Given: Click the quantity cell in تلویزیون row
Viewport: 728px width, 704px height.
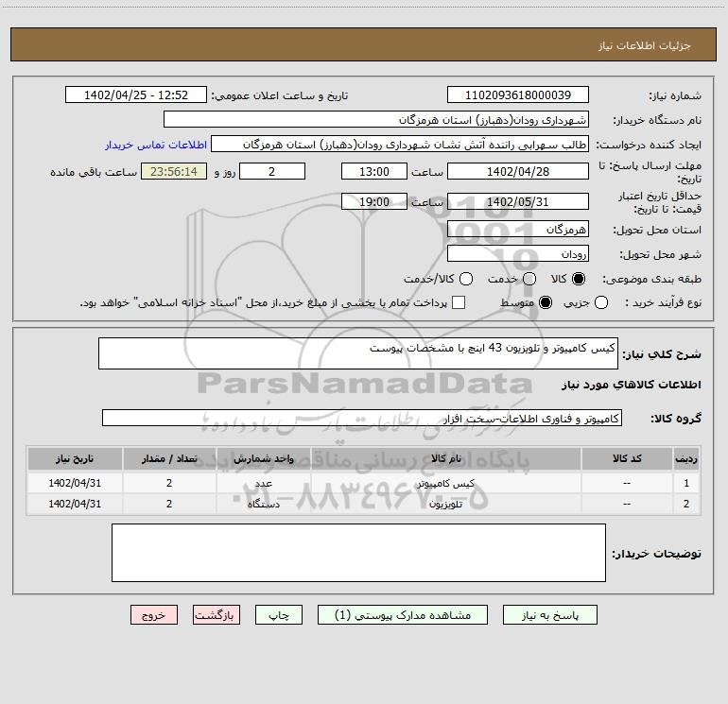Looking at the screenshot, I should pos(169,504).
